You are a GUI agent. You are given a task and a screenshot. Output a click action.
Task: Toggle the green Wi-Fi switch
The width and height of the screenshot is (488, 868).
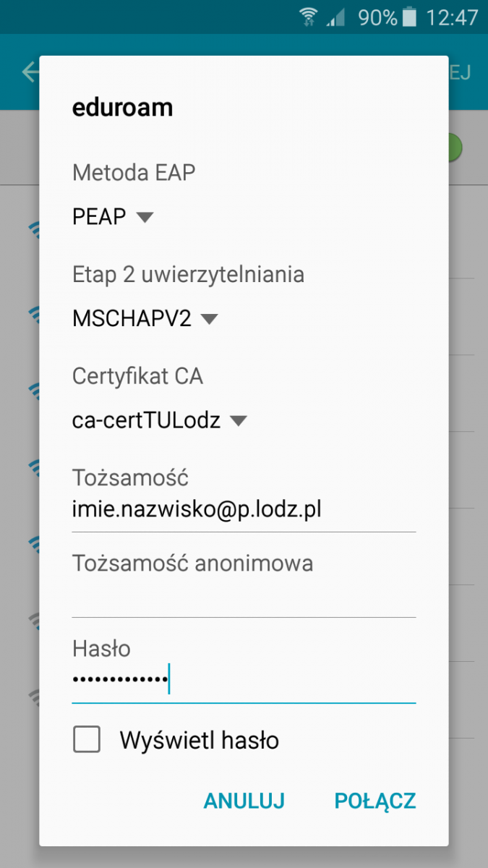455,147
